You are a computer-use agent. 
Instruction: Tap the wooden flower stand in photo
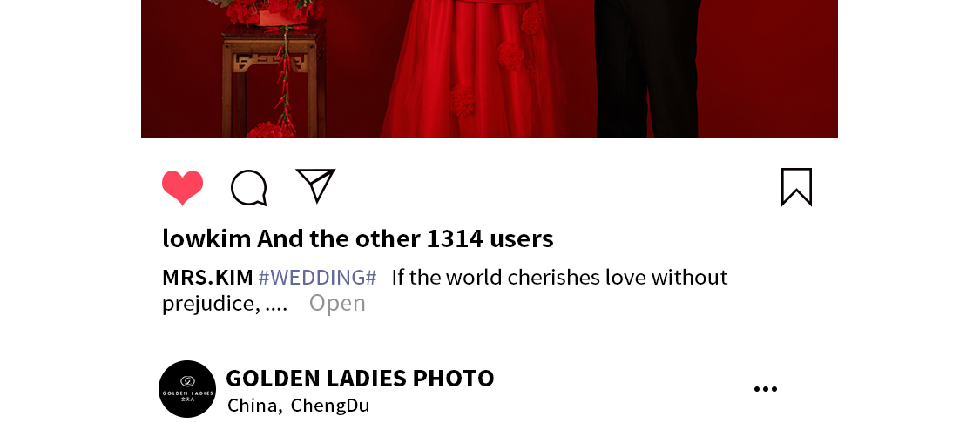point(274,81)
